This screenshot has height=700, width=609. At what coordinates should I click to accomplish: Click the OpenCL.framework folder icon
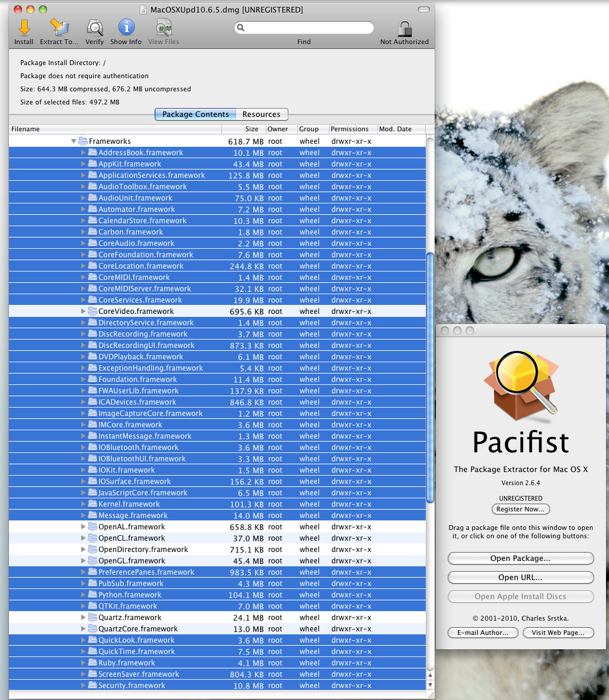pyautogui.click(x=93, y=538)
